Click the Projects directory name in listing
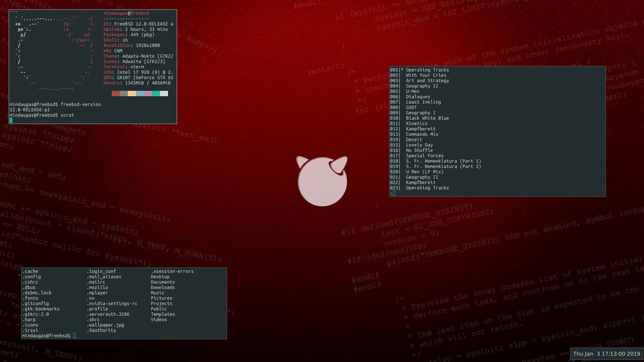 click(x=162, y=304)
